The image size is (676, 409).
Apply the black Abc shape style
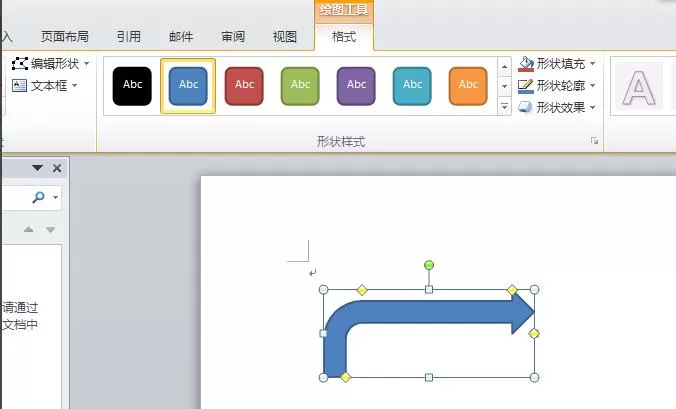(x=132, y=86)
